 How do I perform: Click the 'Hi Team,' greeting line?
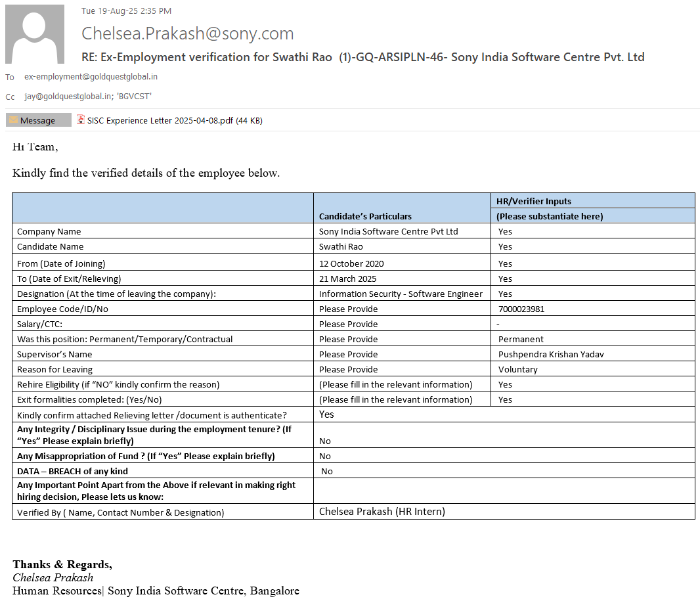pyautogui.click(x=35, y=147)
